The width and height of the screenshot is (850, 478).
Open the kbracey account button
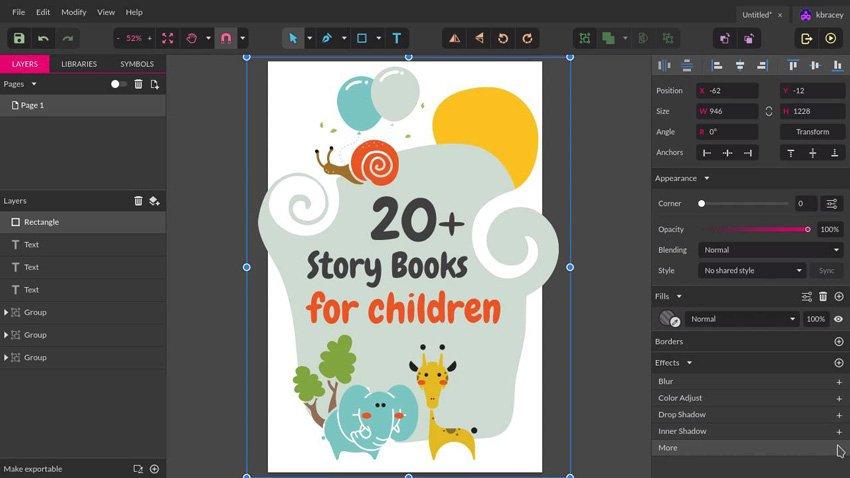click(821, 15)
